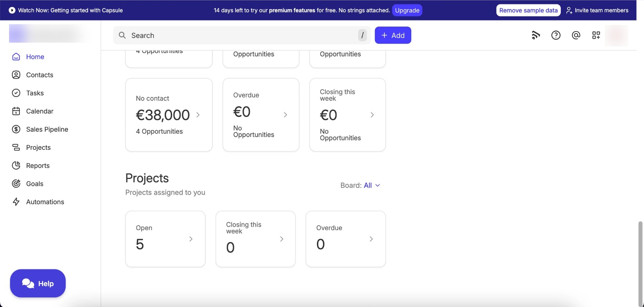
Task: Click 'Projects assigned to you' subtitle
Action: 165,192
